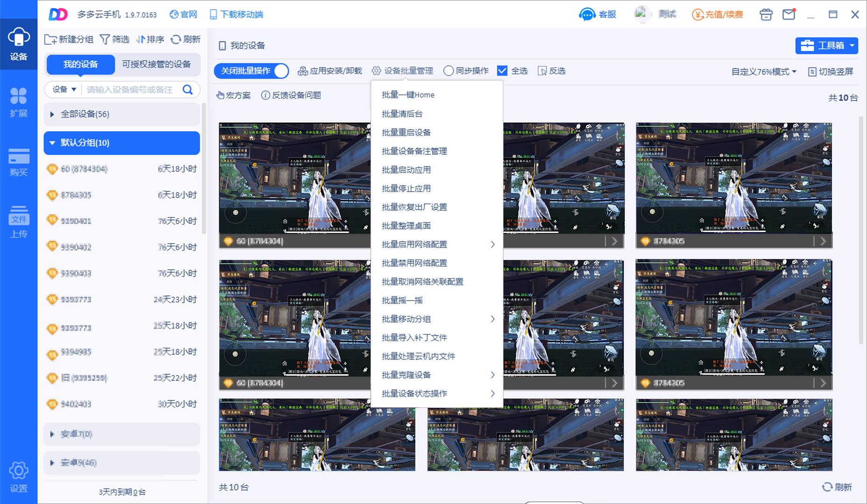Open 设置 settings gear in sidebar
This screenshot has width=867, height=504.
click(x=19, y=477)
